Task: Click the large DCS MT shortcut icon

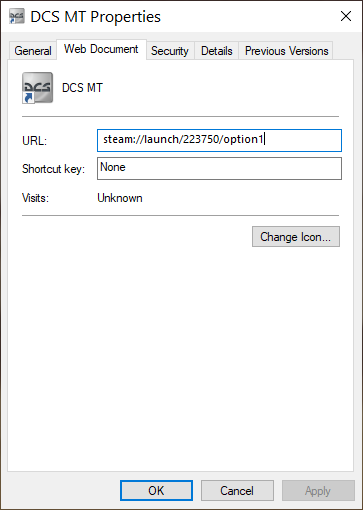Action: tap(37, 88)
